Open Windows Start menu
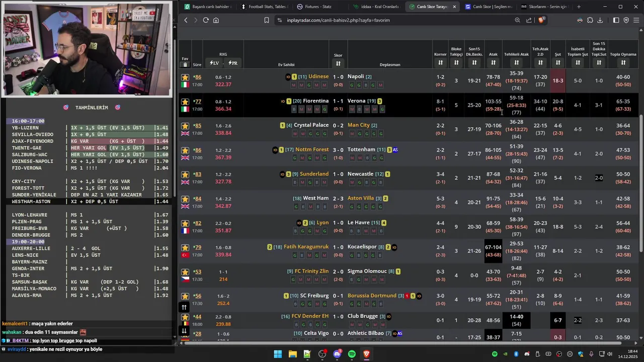The width and height of the screenshot is (644, 362). pyautogui.click(x=278, y=354)
